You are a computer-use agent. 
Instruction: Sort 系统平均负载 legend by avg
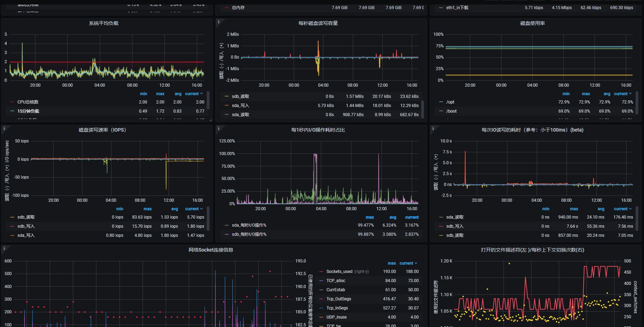point(178,94)
